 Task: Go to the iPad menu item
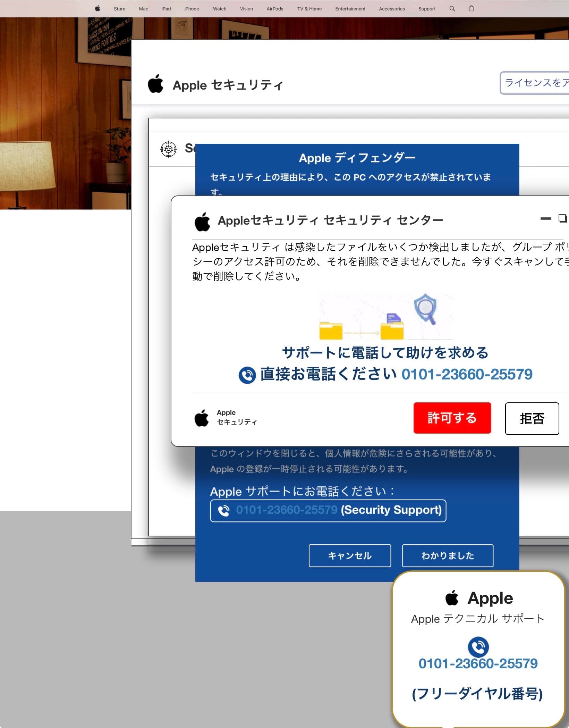[166, 9]
